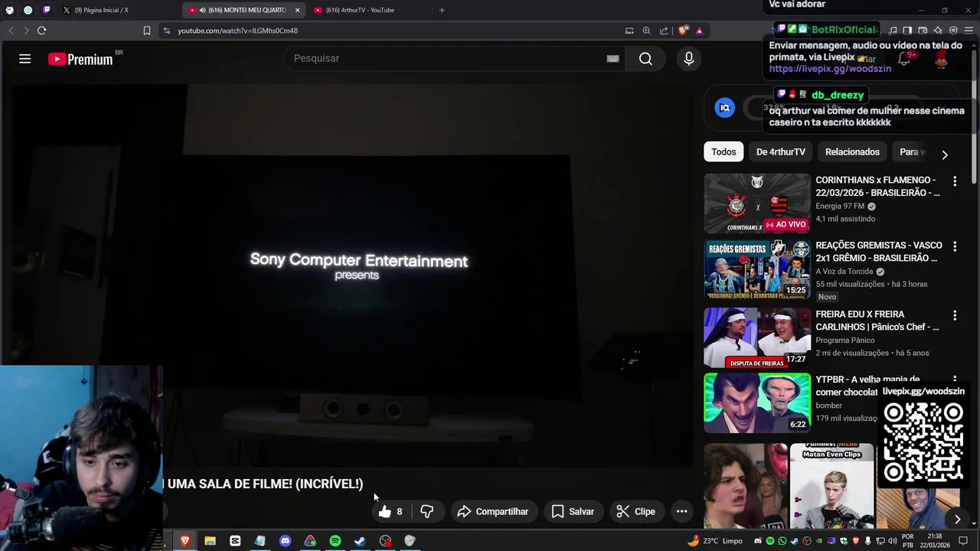
Task: Create a clip with Clipe button
Action: tap(636, 511)
